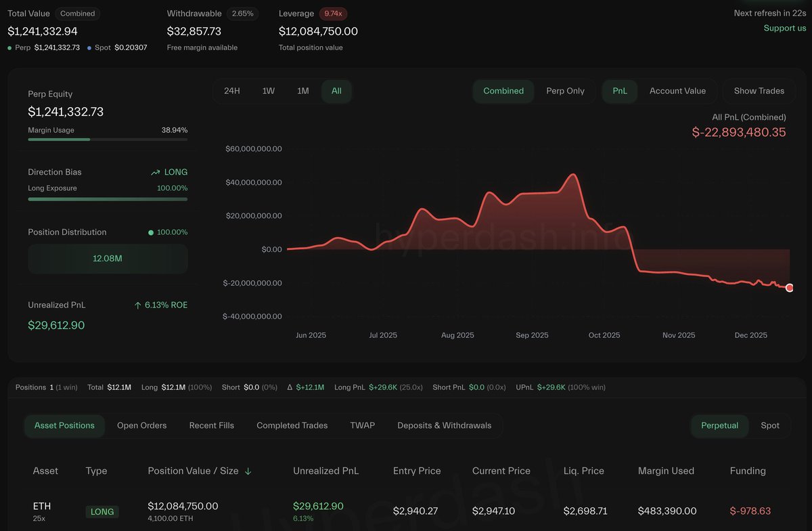Select the 1W chart time range
812x531 pixels.
(268, 90)
